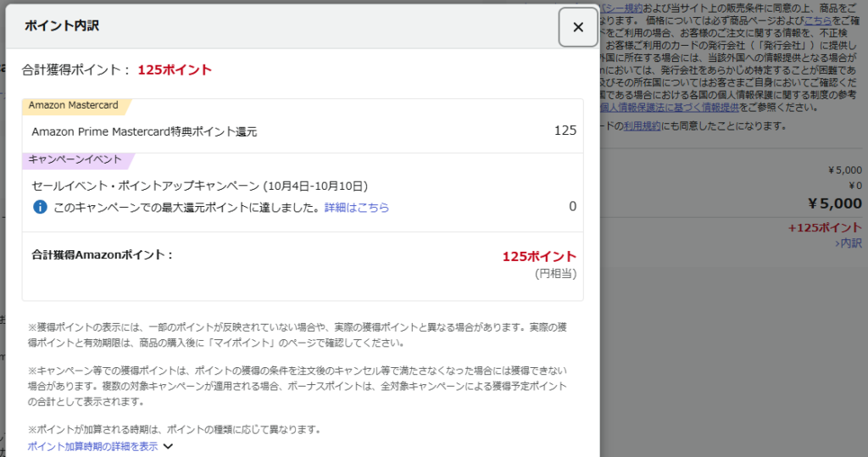
Task: Open the 詳細はこちら link
Action: [x=357, y=207]
